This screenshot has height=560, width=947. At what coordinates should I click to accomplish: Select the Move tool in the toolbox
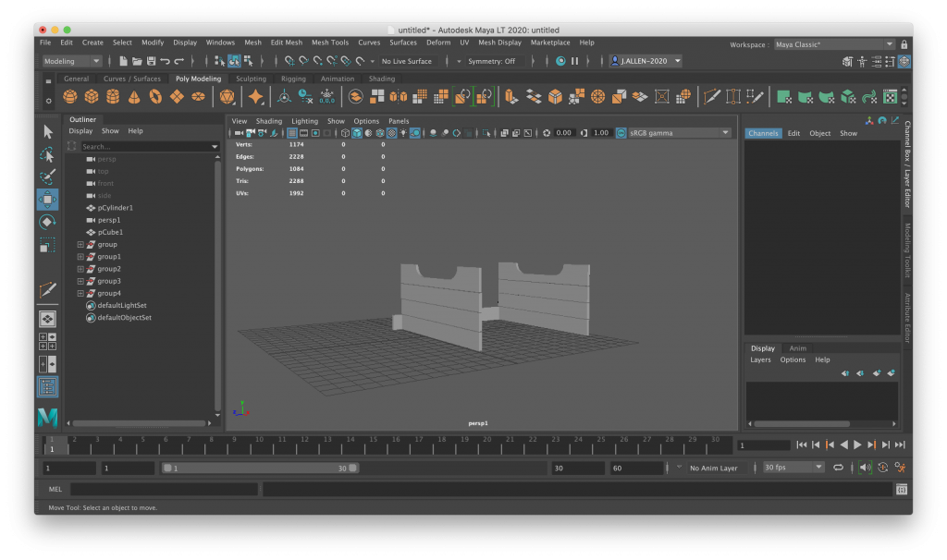tap(47, 200)
